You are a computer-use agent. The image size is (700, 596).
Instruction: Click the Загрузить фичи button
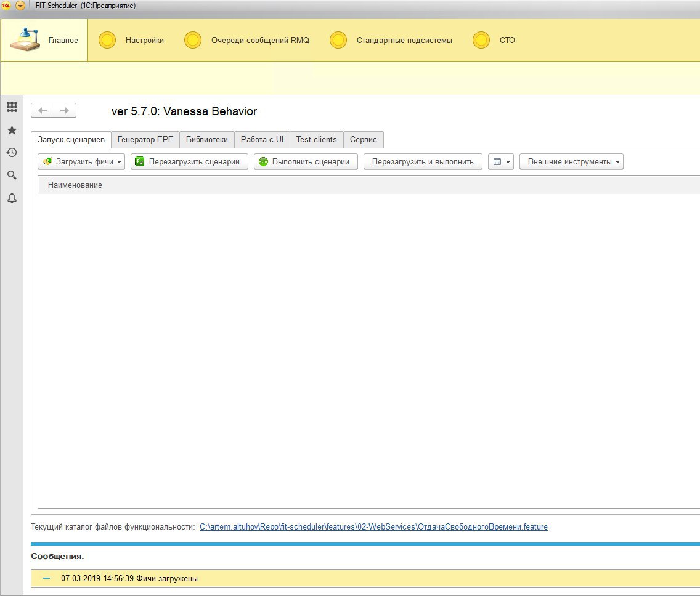[x=81, y=161]
